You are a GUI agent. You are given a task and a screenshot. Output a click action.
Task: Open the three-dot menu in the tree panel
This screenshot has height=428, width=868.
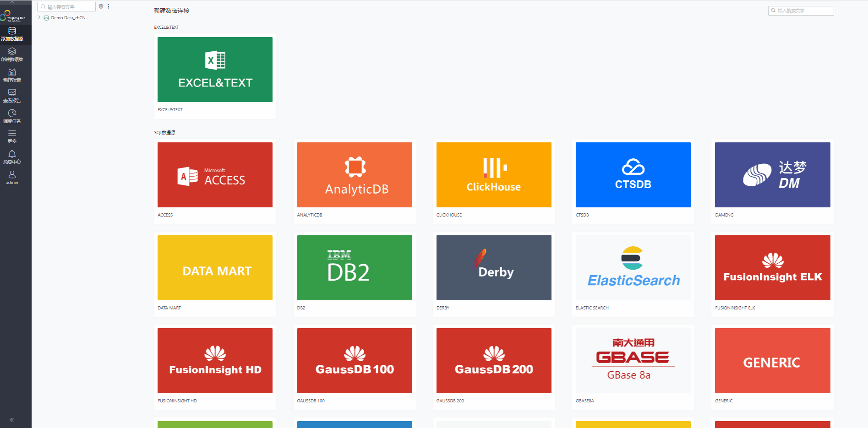(109, 6)
